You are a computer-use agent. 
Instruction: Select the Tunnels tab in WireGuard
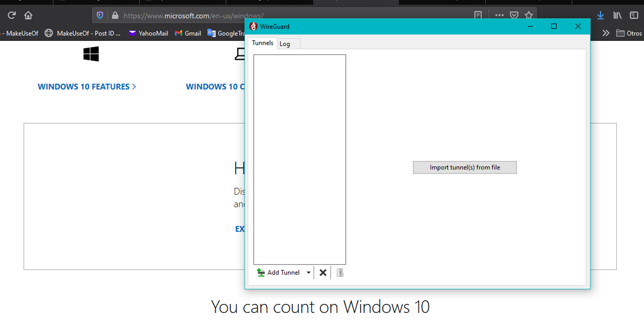[262, 43]
